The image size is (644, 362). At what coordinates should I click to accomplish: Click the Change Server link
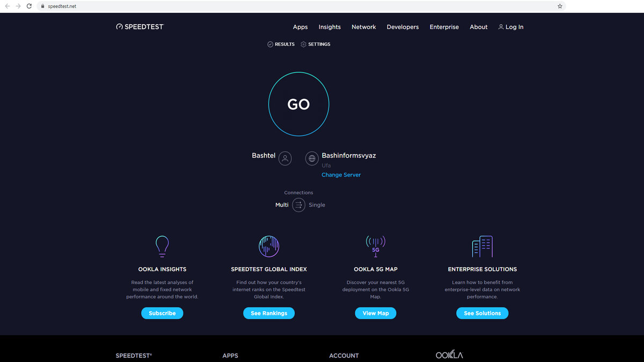pyautogui.click(x=341, y=175)
